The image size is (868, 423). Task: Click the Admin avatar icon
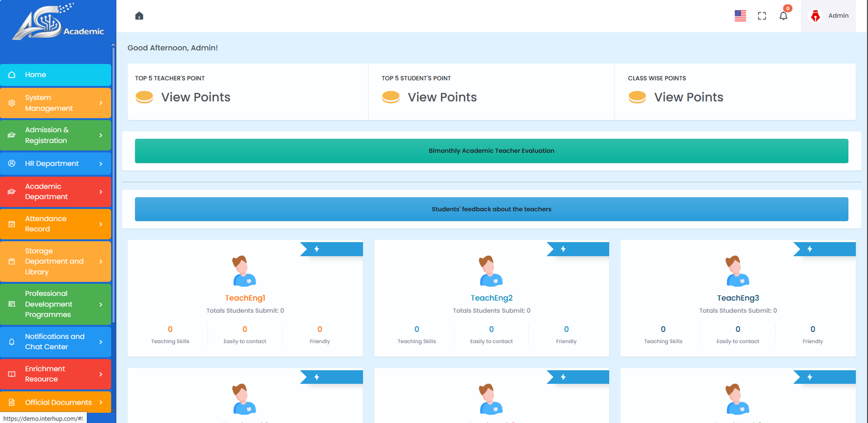(815, 16)
